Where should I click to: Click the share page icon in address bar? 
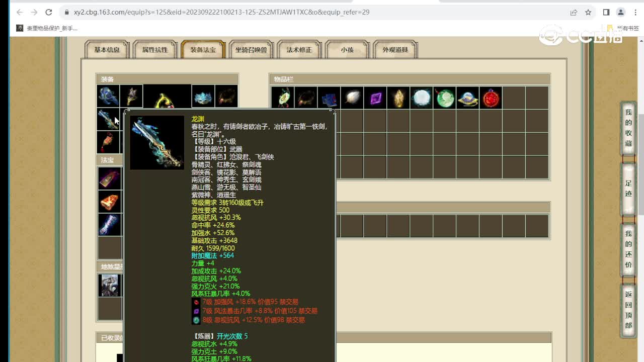pos(574,12)
